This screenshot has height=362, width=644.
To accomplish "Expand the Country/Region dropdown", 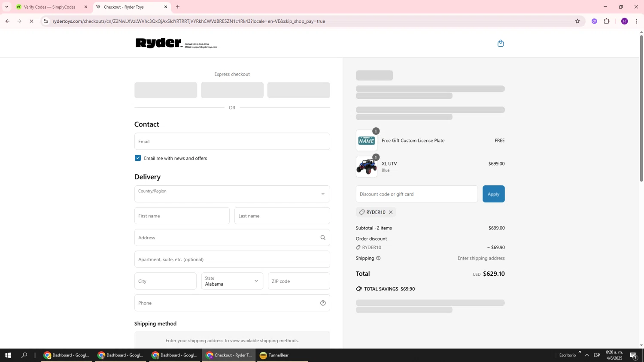I will (x=232, y=194).
